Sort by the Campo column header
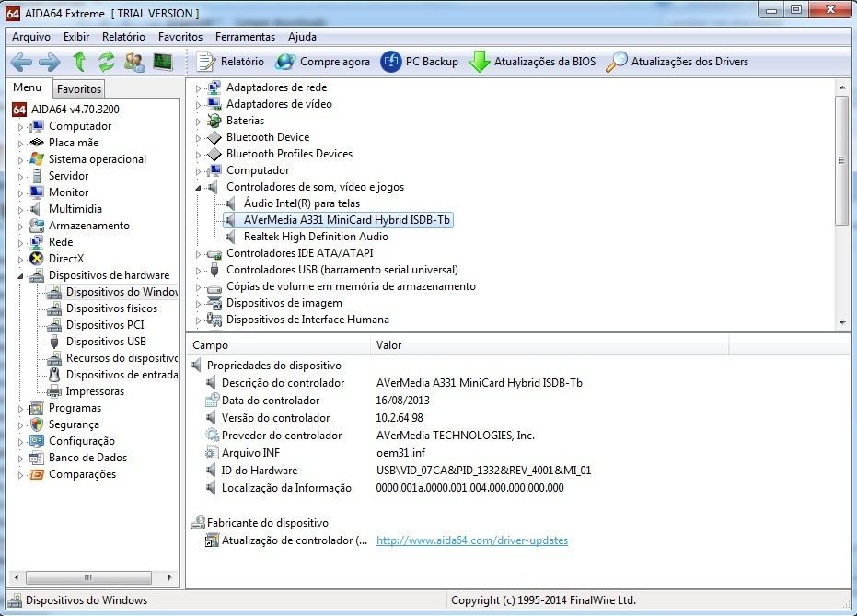Image resolution: width=857 pixels, height=616 pixels. (279, 345)
